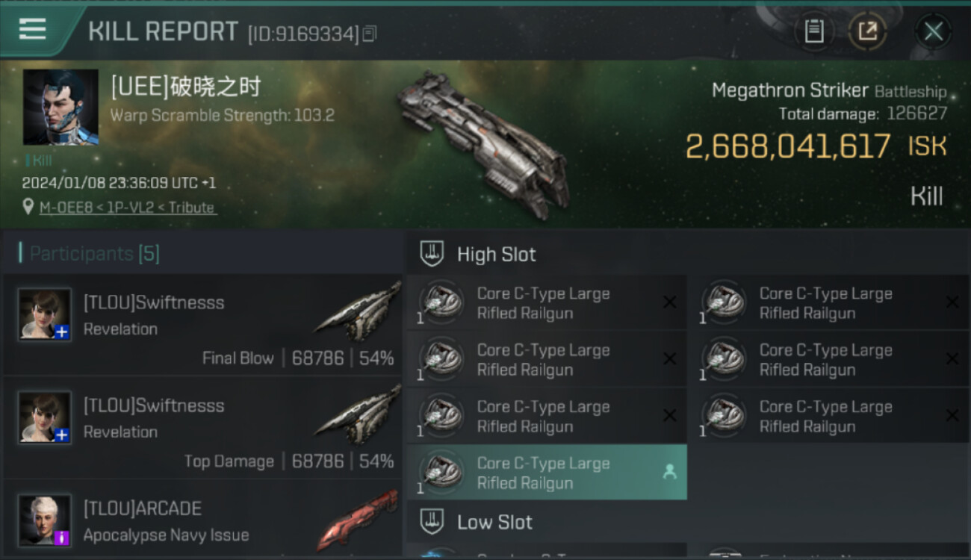Click the High Slot section icon
Viewport: 971px width, 560px height.
point(432,254)
